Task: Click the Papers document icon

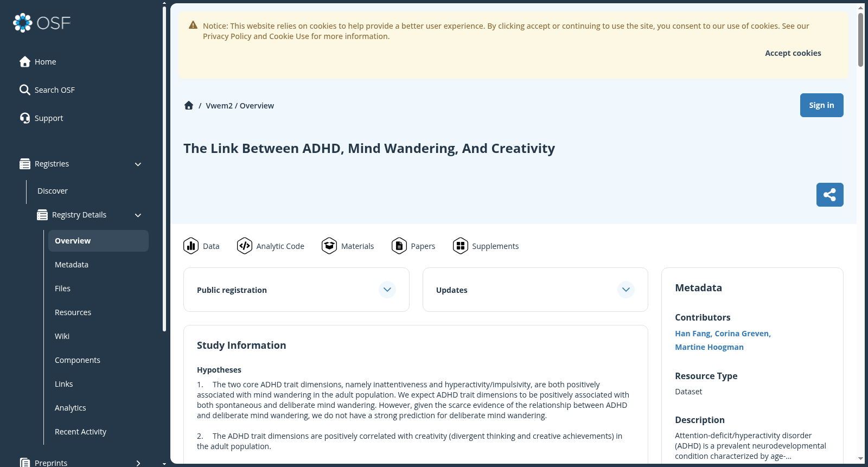Action: pos(399,246)
